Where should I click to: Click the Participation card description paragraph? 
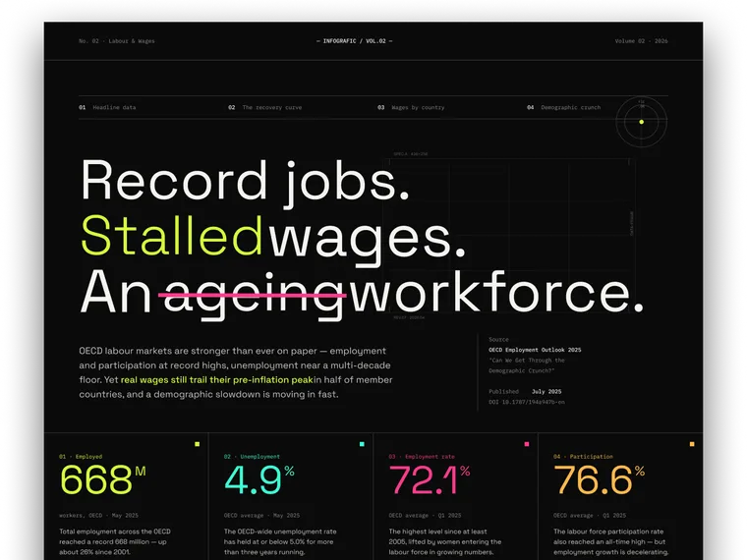tap(610, 542)
